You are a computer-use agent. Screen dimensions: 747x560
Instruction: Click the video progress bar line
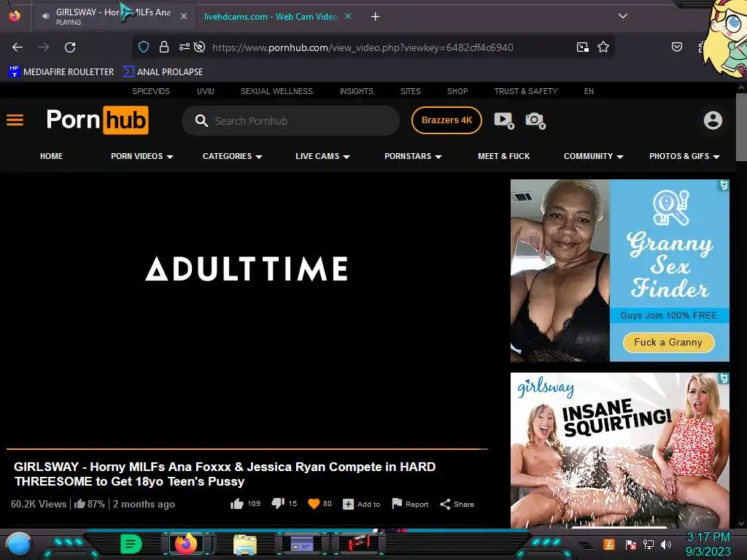(247, 448)
